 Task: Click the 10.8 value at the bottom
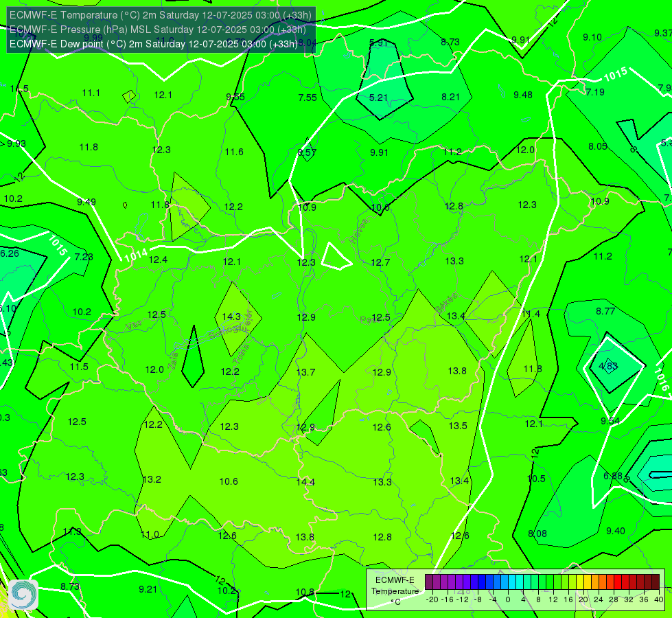[x=305, y=593]
